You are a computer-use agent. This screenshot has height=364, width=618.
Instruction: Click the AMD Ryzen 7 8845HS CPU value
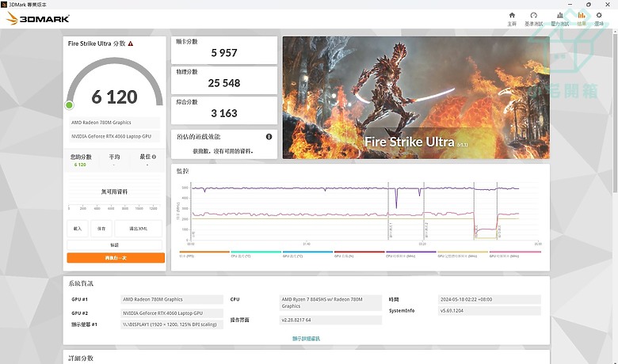tap(330, 302)
